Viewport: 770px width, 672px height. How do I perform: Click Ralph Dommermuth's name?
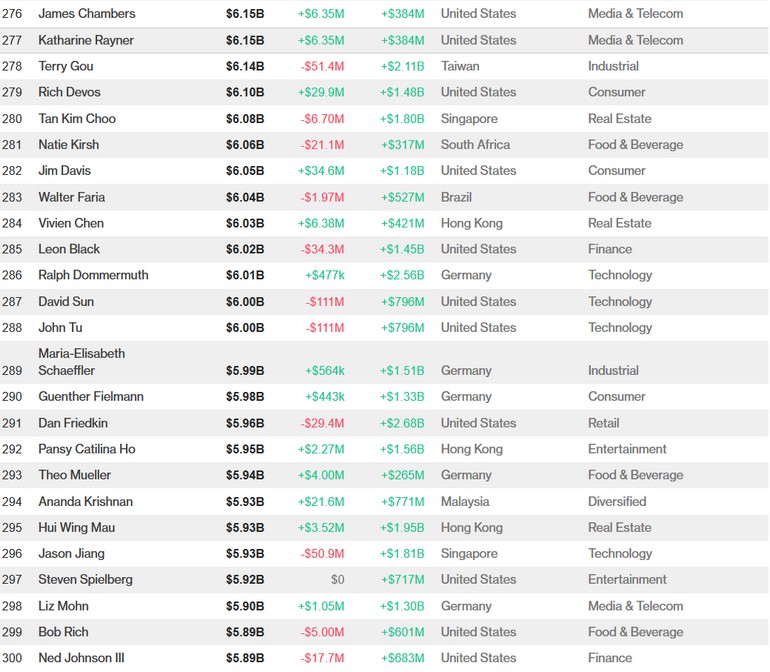[x=93, y=275]
